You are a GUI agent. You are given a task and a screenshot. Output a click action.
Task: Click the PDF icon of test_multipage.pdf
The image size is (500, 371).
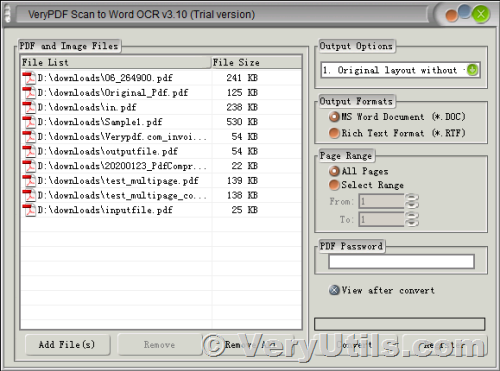(x=29, y=181)
